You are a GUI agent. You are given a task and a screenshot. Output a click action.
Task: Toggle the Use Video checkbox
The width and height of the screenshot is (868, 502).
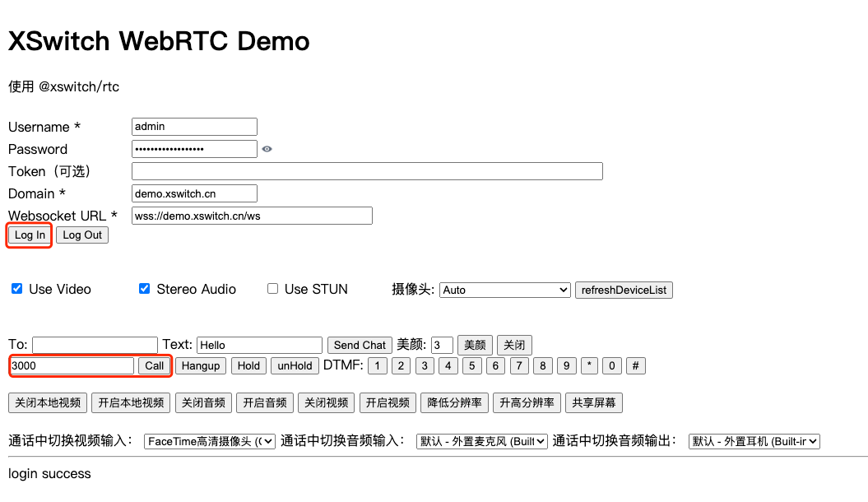coord(17,288)
